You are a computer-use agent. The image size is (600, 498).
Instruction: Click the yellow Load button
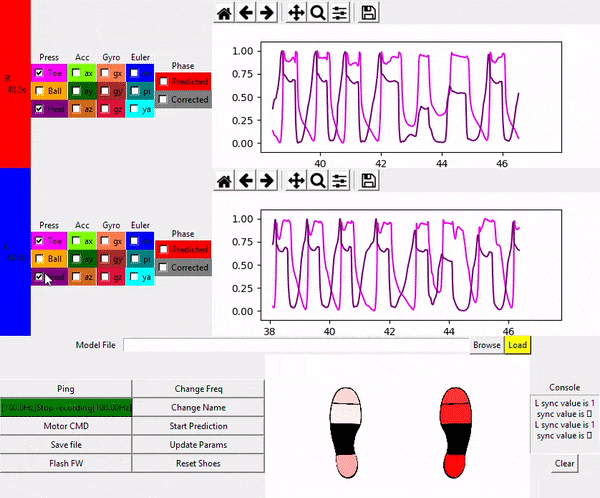[x=517, y=345]
